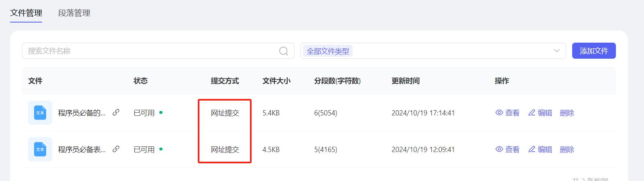Screen dimensions: 644x181
Task: Click 网址提交 in the 5.4KB row
Action: [x=225, y=113]
